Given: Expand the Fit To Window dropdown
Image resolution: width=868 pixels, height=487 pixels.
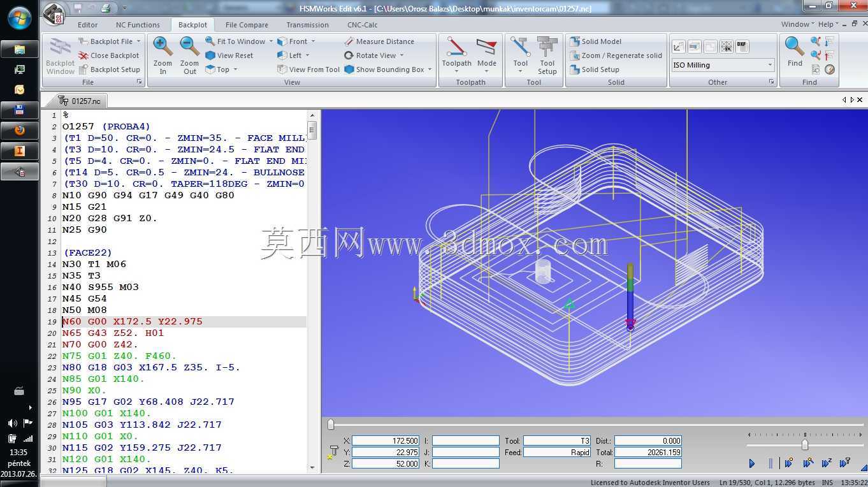Looking at the screenshot, I should pyautogui.click(x=271, y=41).
